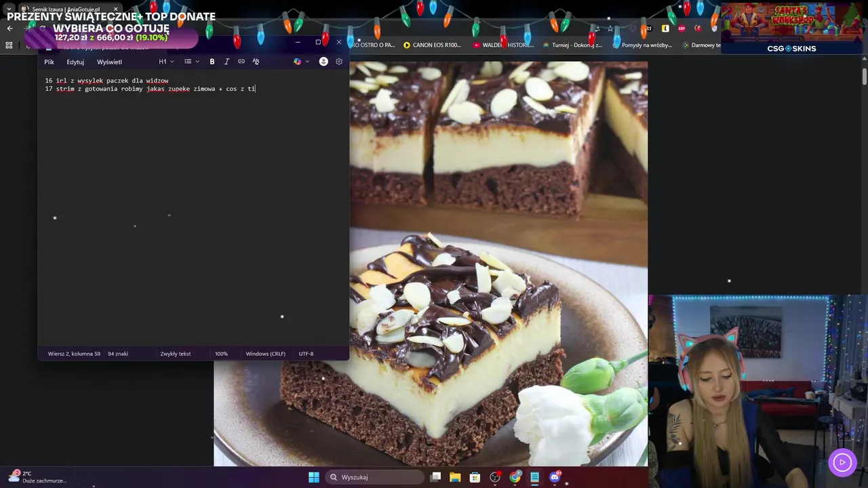This screenshot has height=488, width=868.
Task: Click cursor position 'Wiersz 2, kolumna 59'
Action: pyautogui.click(x=74, y=354)
